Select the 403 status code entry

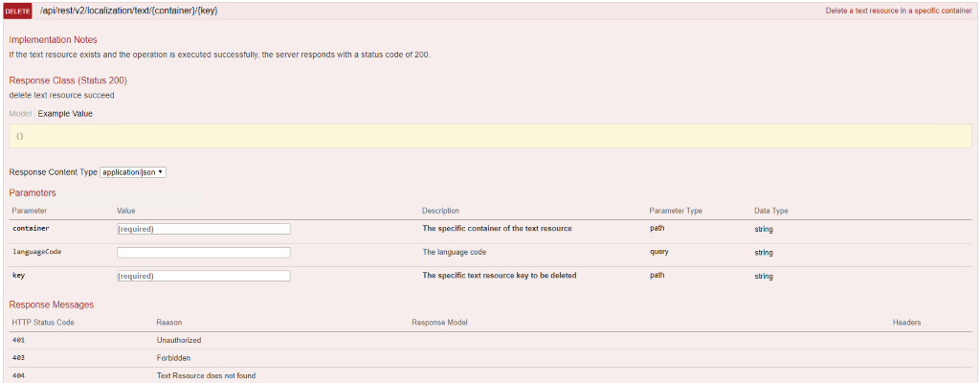pyautogui.click(x=19, y=358)
